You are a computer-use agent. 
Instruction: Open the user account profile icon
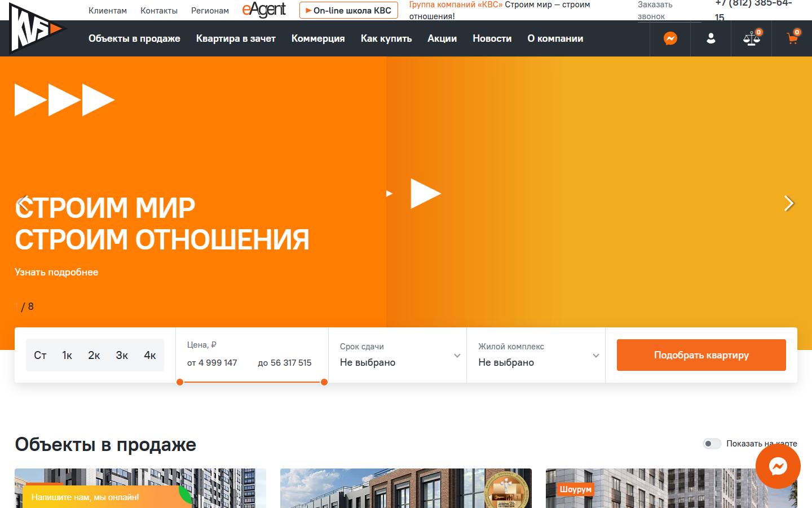710,38
